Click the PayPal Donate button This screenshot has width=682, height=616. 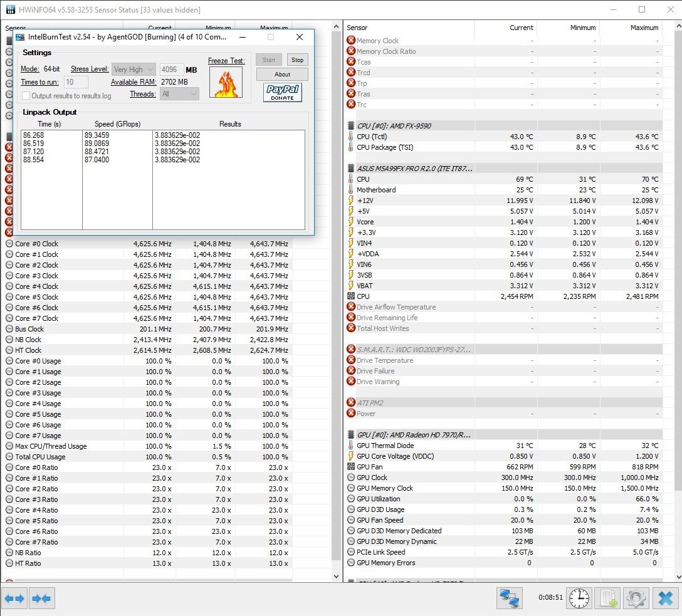coord(282,92)
